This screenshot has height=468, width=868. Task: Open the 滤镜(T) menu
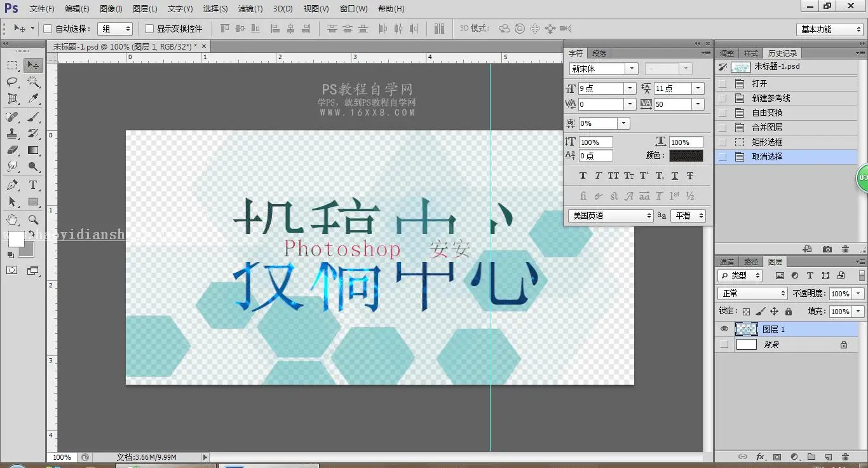pos(250,9)
